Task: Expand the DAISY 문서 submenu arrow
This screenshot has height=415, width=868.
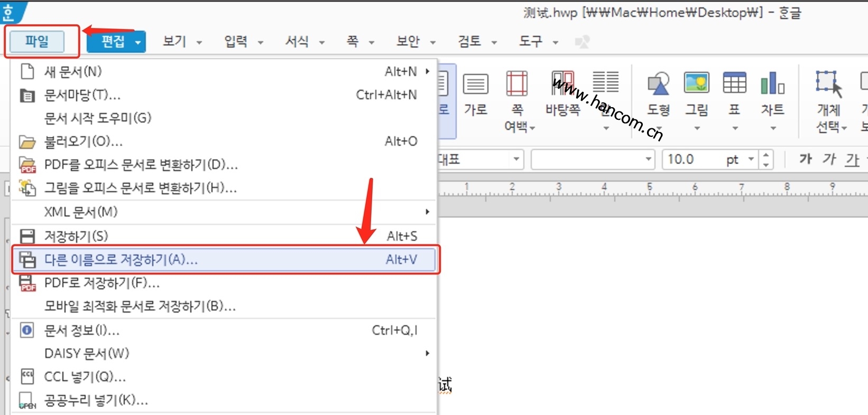Action: 427,353
